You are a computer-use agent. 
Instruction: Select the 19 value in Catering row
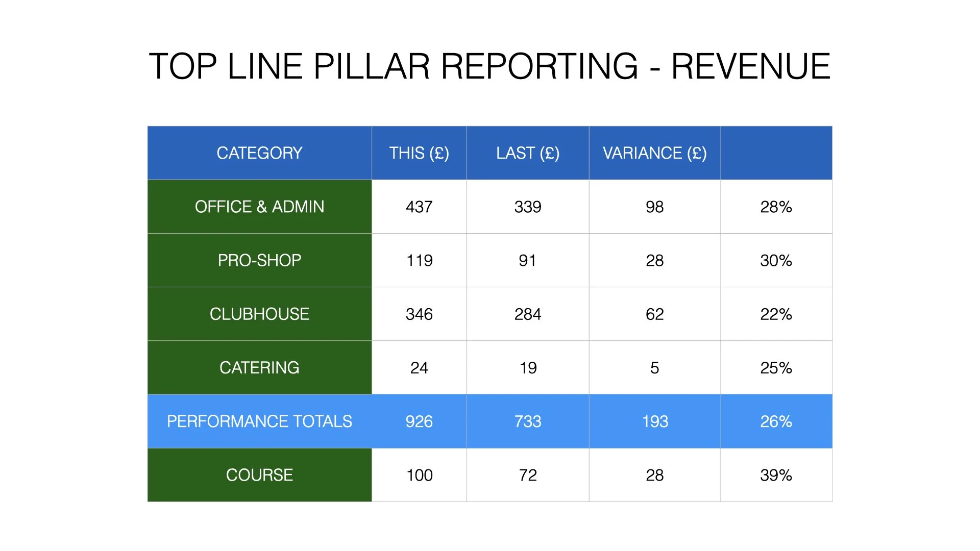(528, 367)
